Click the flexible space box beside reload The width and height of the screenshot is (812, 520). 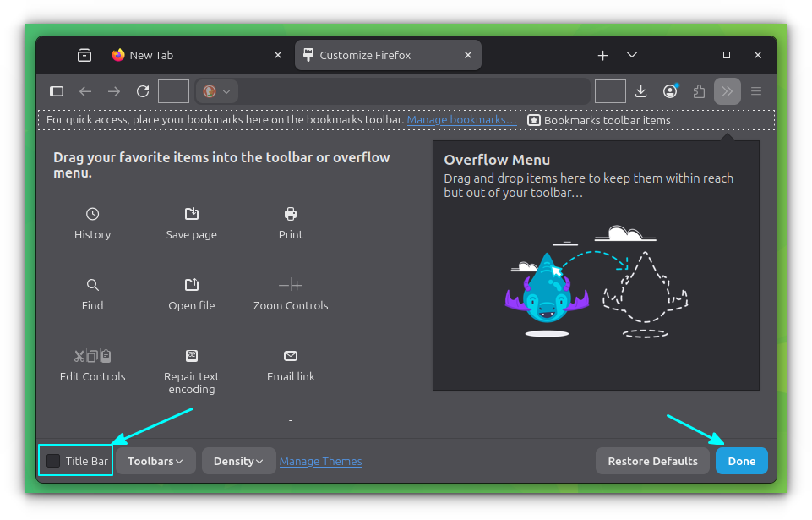pos(173,92)
